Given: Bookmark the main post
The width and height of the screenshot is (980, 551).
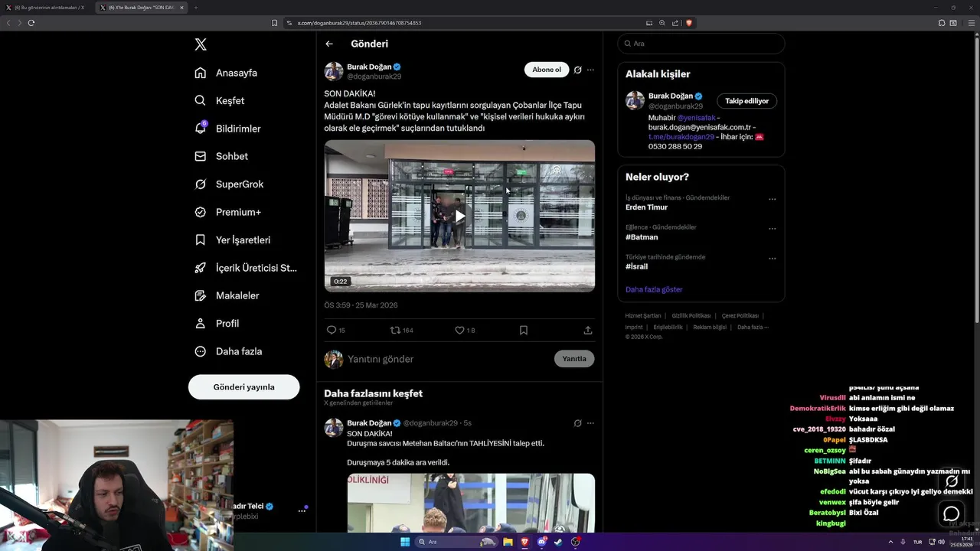Looking at the screenshot, I should [524, 331].
